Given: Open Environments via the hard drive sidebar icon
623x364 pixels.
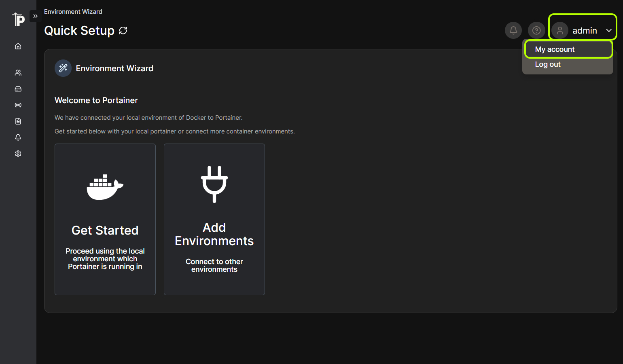Looking at the screenshot, I should pos(18,89).
